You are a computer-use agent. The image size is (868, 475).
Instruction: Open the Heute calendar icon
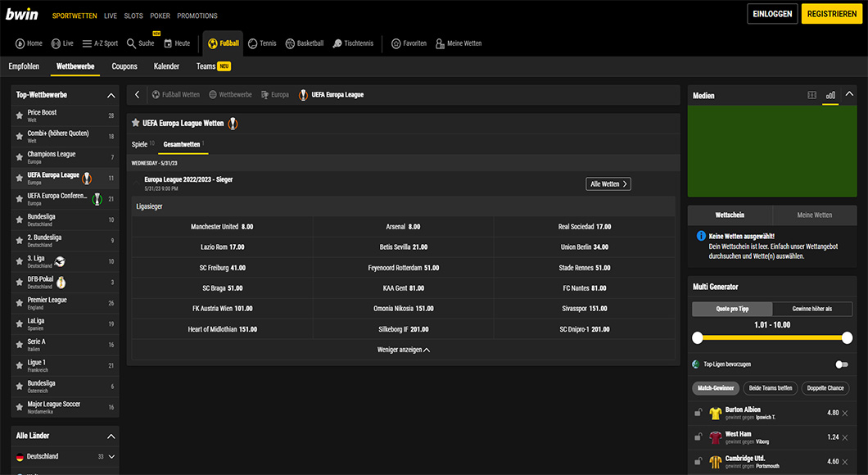[168, 43]
